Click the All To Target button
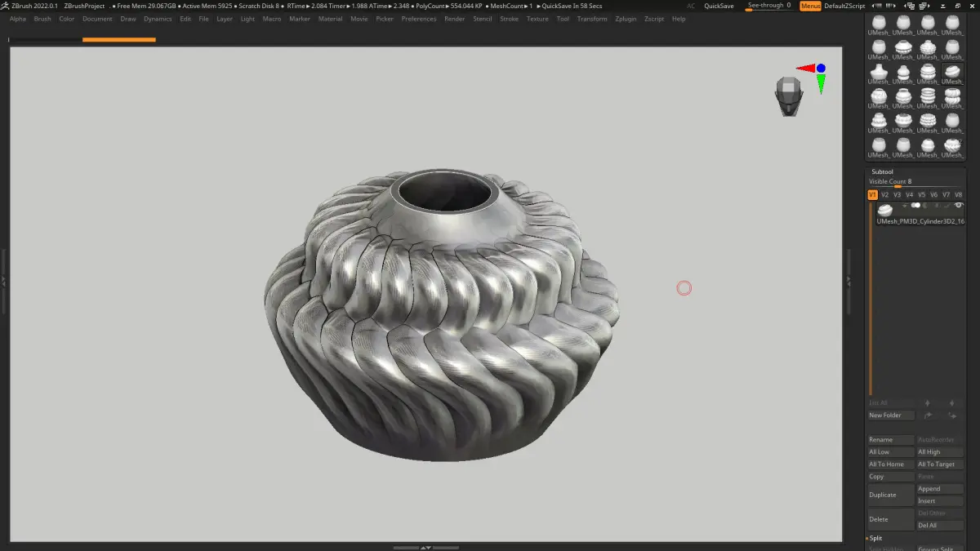 [940, 464]
